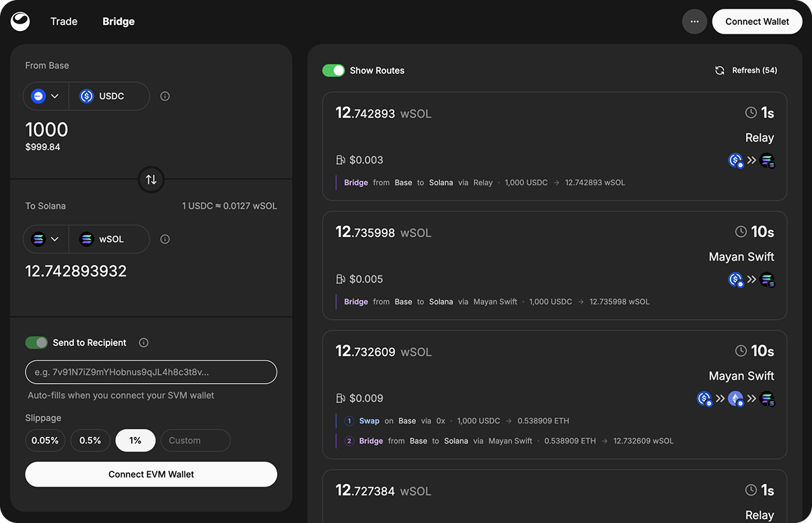Click the refresh arrows icon
Viewport: 812px width, 523px height.
click(x=720, y=71)
